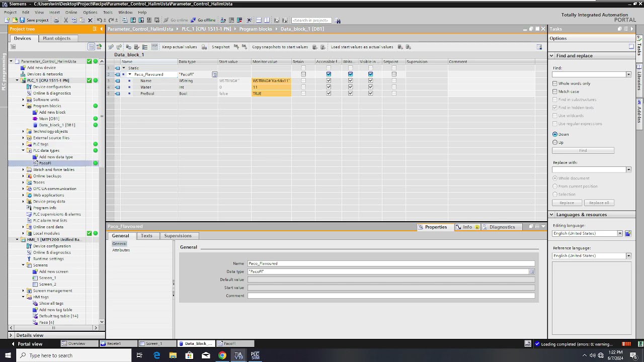Screen dimensions: 644x362
Task: Collapse the Project tree with arrow icon
Action: (102, 29)
